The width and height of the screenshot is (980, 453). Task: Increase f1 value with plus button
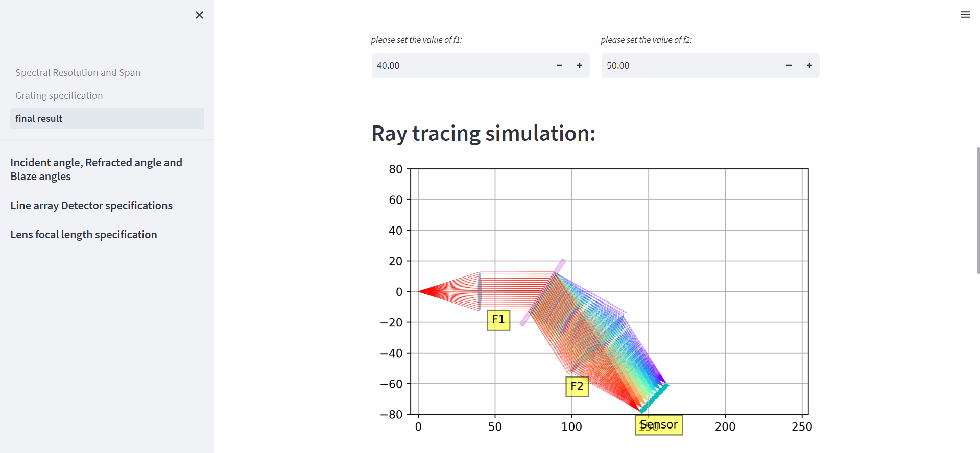pos(580,65)
